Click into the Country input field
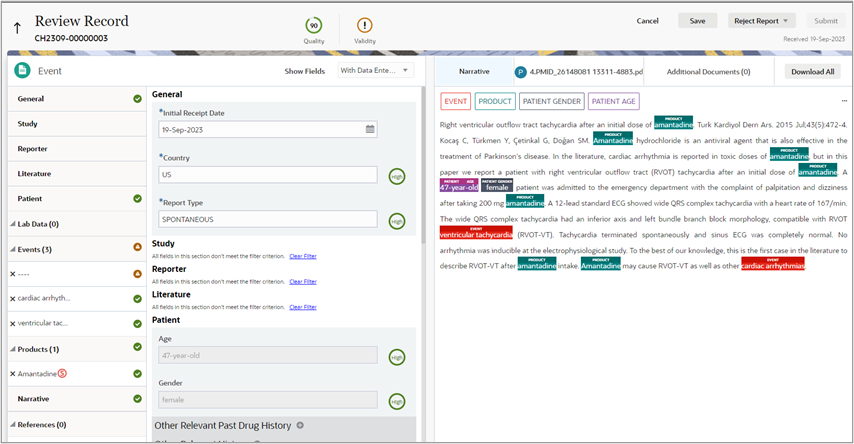The width and height of the screenshot is (854, 444). coord(267,175)
